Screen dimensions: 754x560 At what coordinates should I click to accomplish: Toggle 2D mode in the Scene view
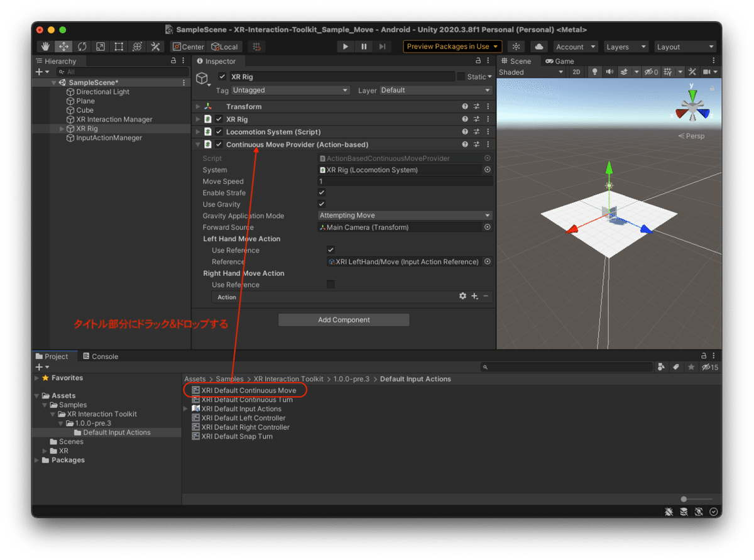576,72
